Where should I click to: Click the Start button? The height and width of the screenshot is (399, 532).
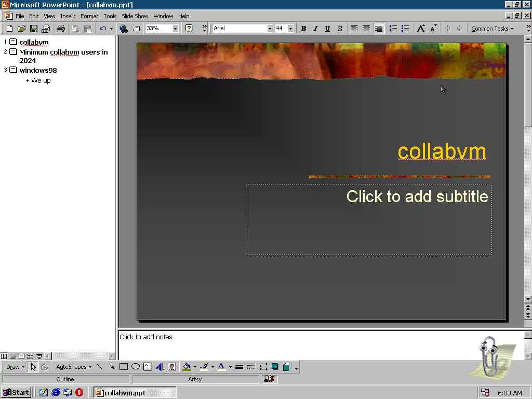(16, 393)
